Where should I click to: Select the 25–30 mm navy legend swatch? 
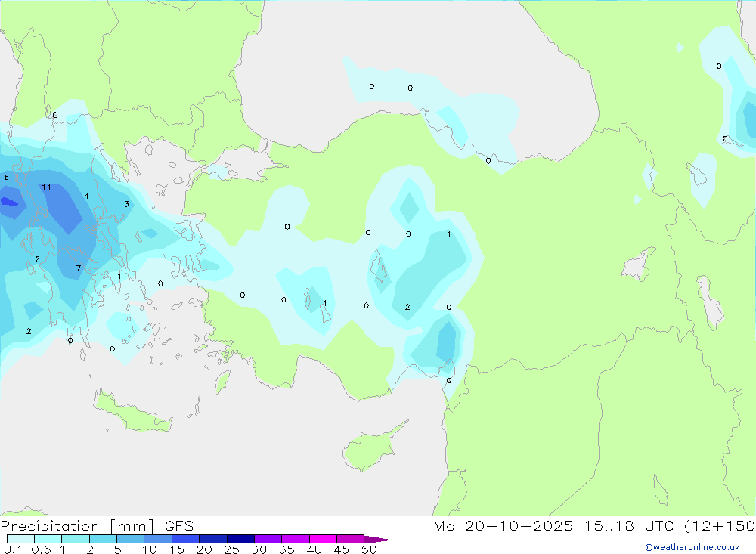tap(240, 539)
